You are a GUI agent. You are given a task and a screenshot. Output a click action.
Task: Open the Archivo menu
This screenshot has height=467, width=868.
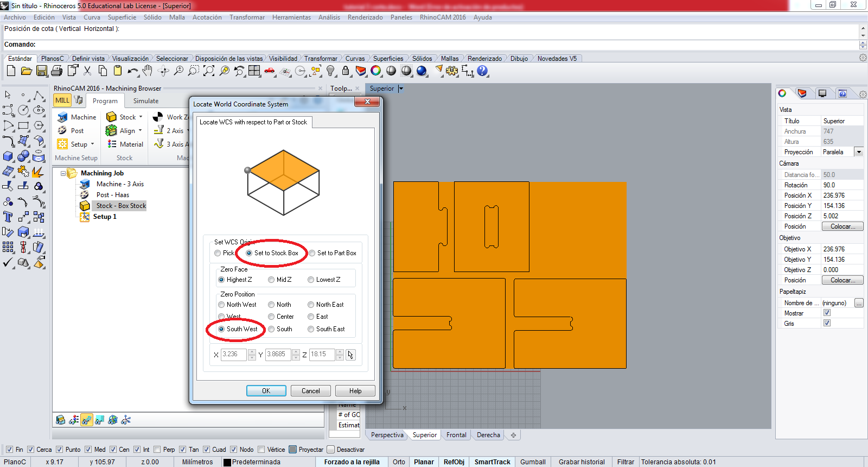pos(15,17)
